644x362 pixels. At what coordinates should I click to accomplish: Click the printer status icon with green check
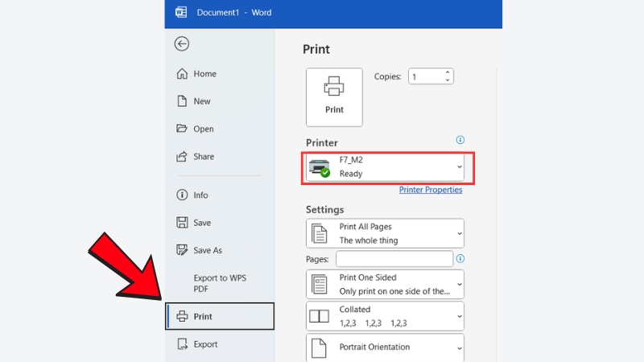pyautogui.click(x=320, y=168)
